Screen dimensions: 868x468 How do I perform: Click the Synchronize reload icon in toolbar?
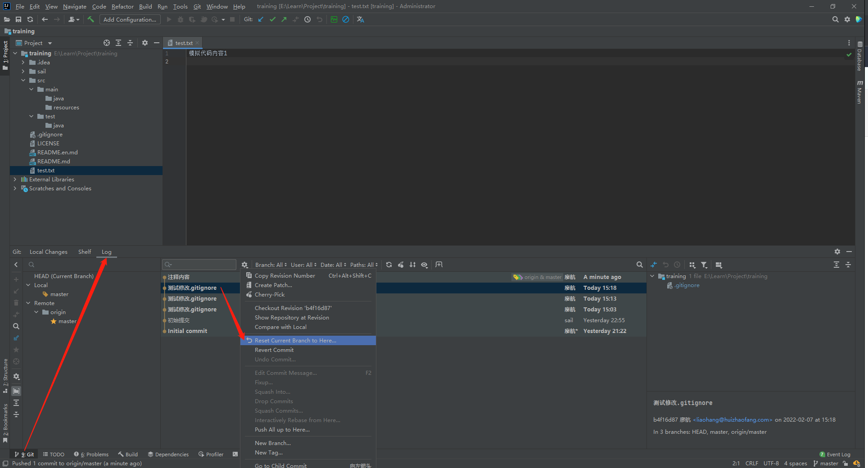30,19
